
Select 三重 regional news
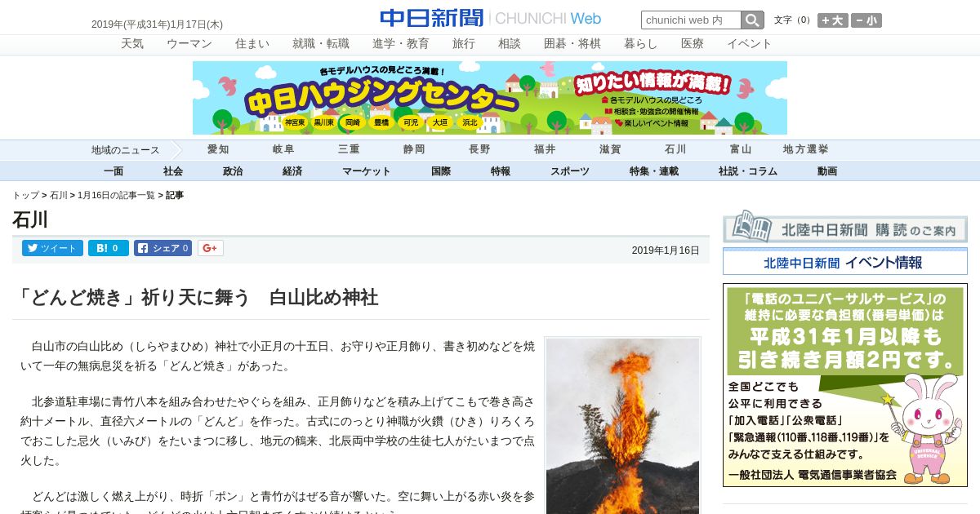pyautogui.click(x=349, y=150)
